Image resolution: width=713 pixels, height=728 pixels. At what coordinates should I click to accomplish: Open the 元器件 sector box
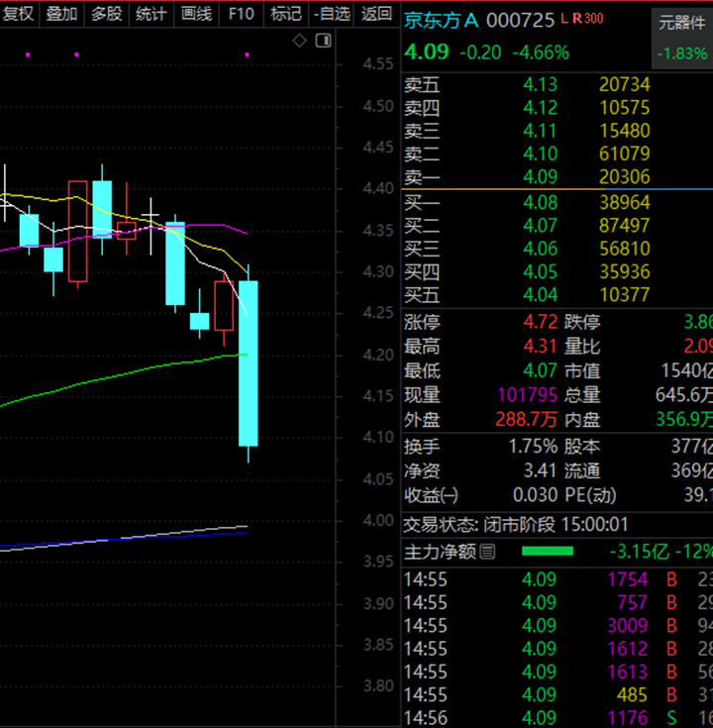[x=682, y=39]
